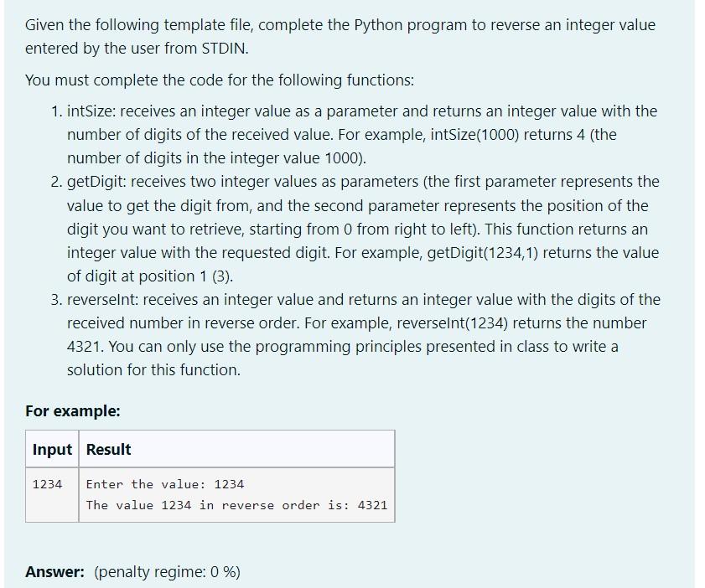Click the 'For example:' heading
The height and width of the screenshot is (588, 705).
pos(73,411)
